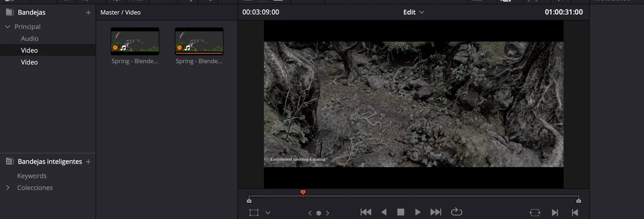
Task: Toggle loop playback
Action: [x=456, y=212]
